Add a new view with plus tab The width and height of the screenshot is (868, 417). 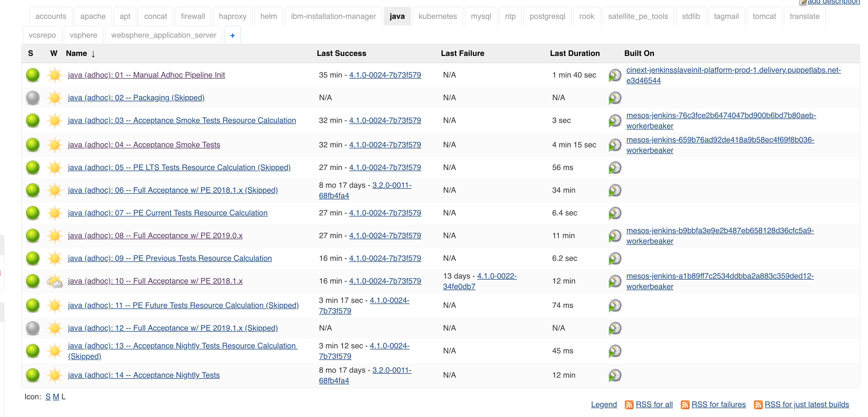232,35
